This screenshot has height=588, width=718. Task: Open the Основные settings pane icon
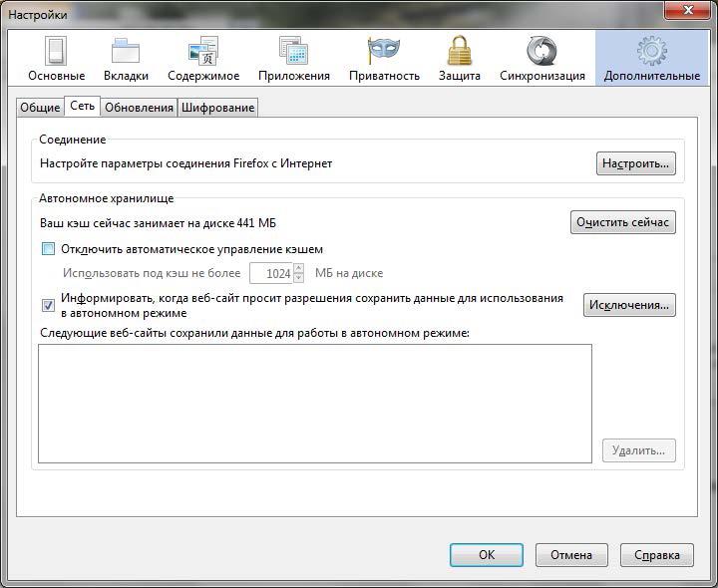click(x=56, y=58)
